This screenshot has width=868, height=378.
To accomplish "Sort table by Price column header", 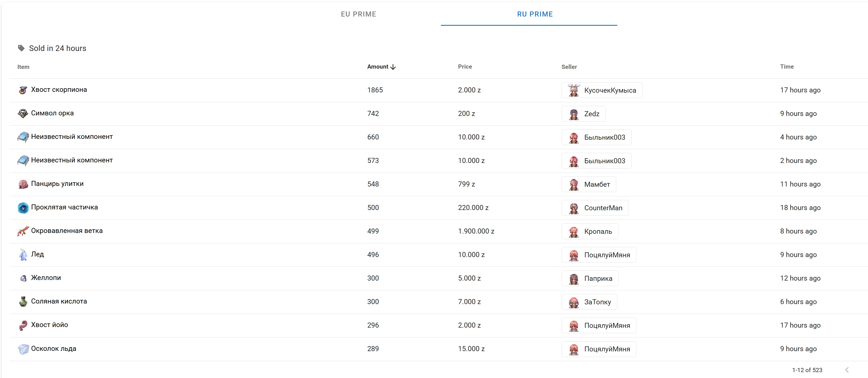I will [465, 67].
